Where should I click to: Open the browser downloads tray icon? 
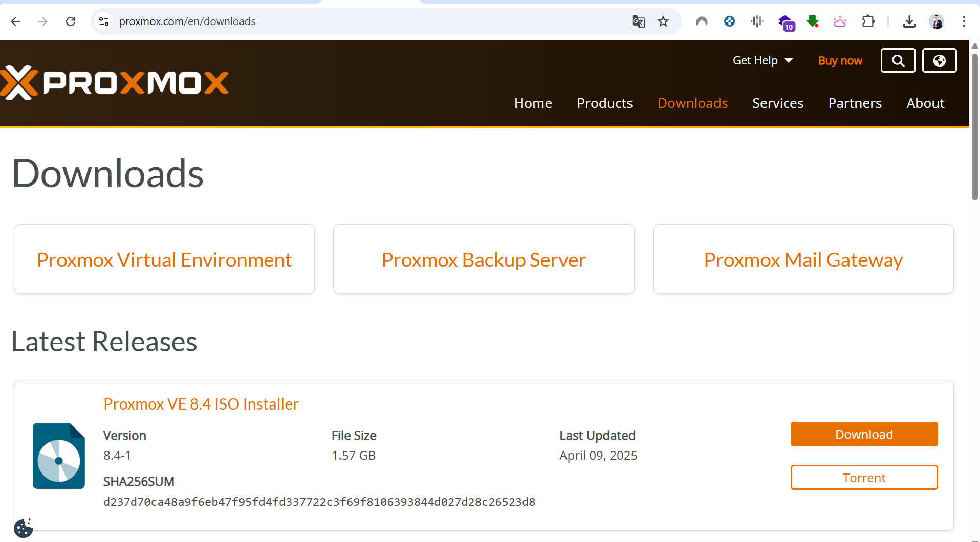[909, 21]
